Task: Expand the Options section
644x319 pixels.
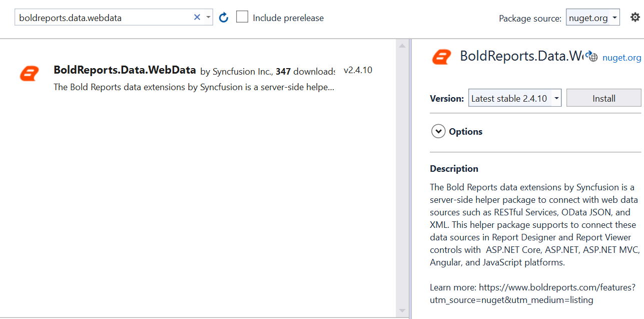Action: [465, 131]
